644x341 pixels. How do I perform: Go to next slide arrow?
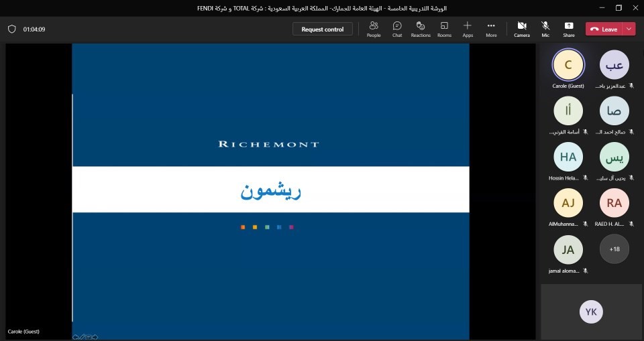point(95,337)
